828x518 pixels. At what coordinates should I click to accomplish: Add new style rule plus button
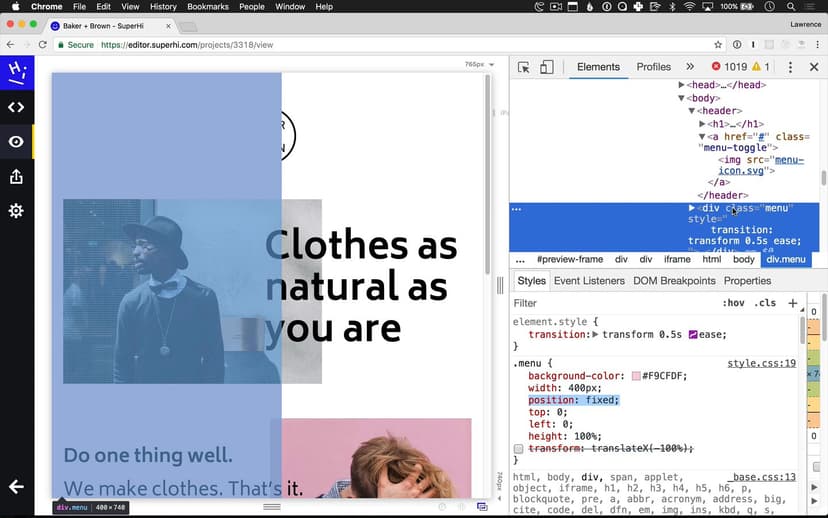[793, 303]
